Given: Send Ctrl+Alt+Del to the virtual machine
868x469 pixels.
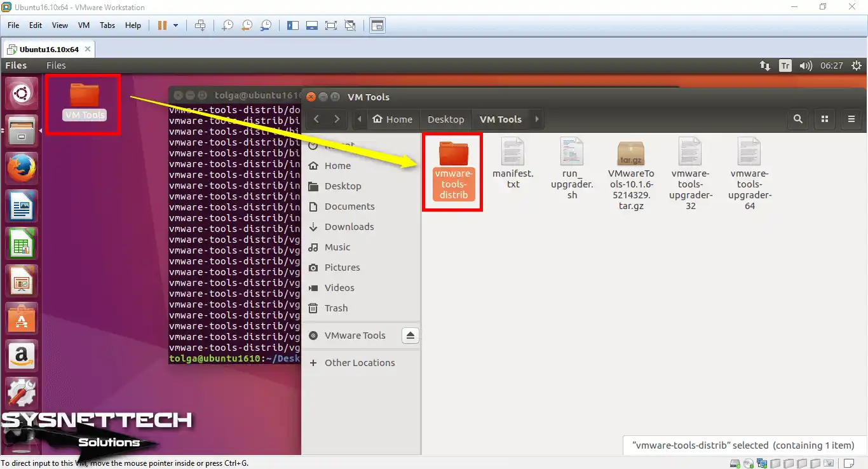Looking at the screenshot, I should pyautogui.click(x=200, y=25).
